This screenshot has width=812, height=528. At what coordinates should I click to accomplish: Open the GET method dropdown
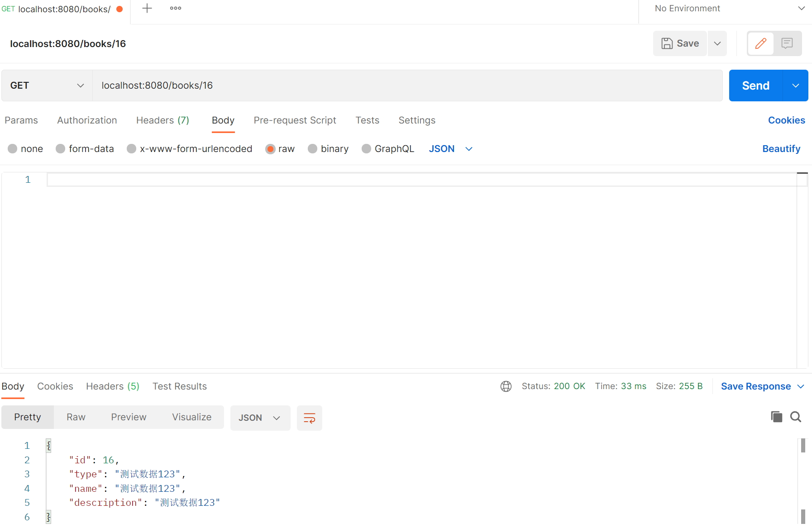pyautogui.click(x=47, y=86)
